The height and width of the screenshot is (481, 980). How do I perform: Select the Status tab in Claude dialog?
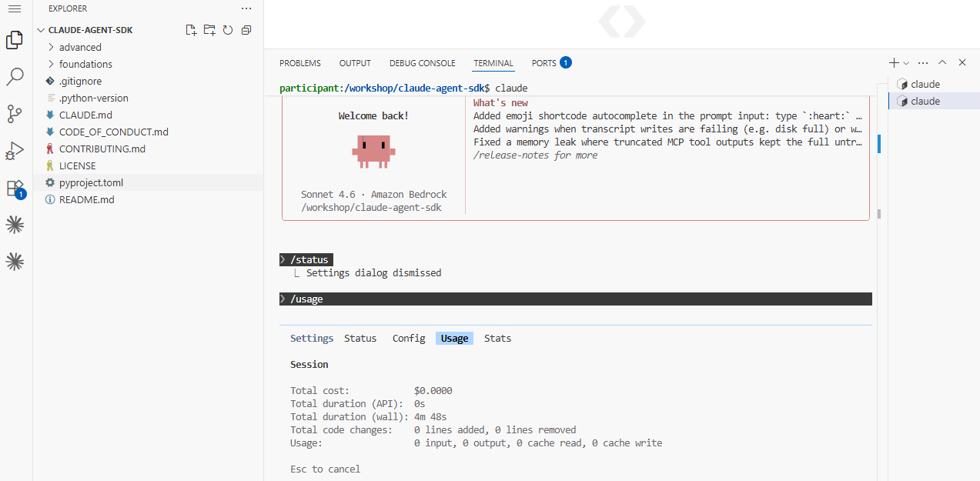coord(360,339)
